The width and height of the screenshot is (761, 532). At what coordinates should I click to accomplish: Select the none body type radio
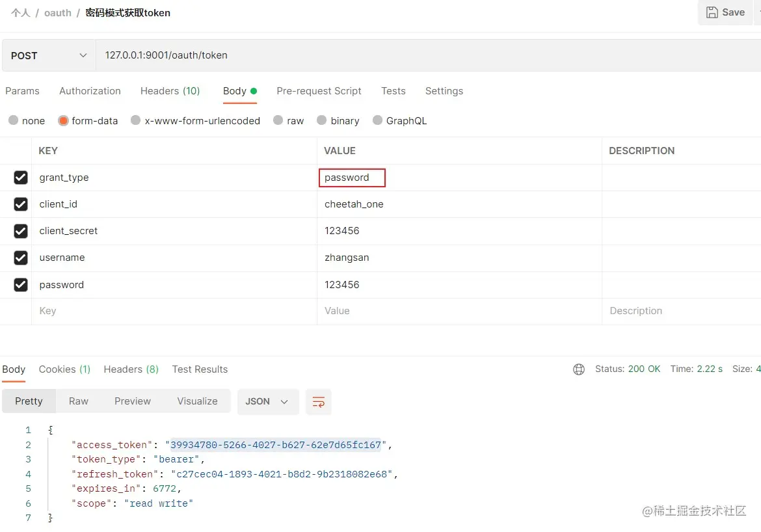pos(14,120)
